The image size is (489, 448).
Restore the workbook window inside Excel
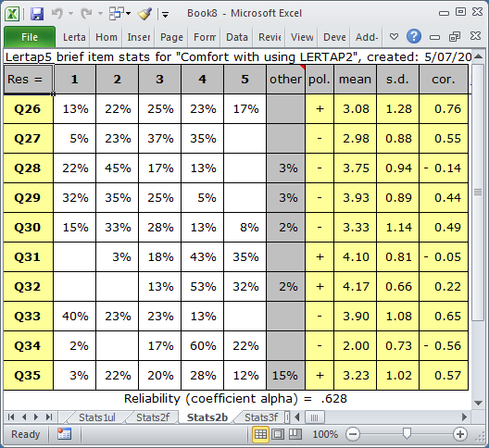pyautogui.click(x=455, y=37)
